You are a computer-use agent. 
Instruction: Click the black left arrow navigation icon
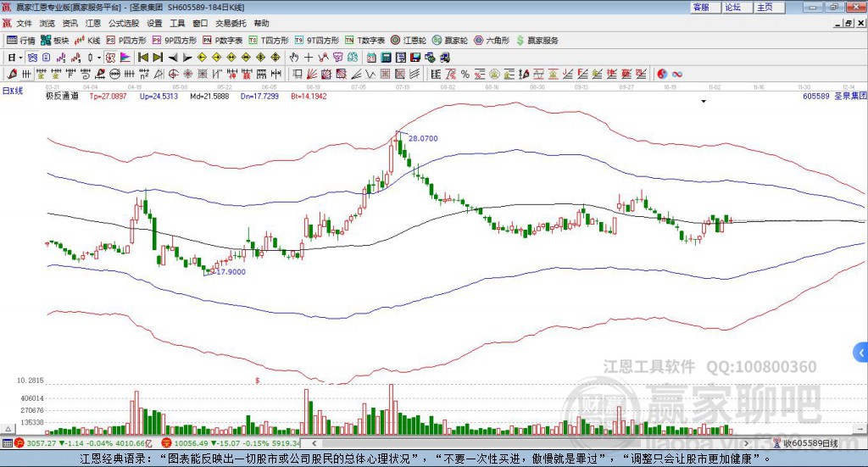[173, 58]
